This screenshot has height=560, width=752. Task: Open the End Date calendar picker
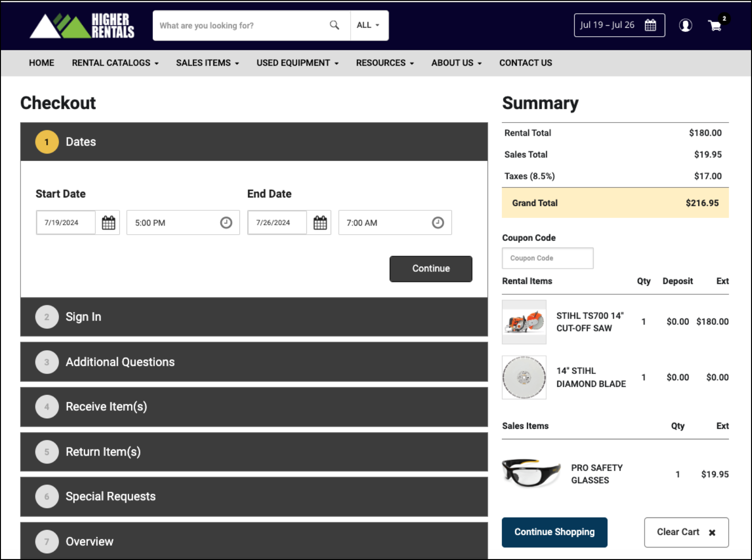pos(320,223)
